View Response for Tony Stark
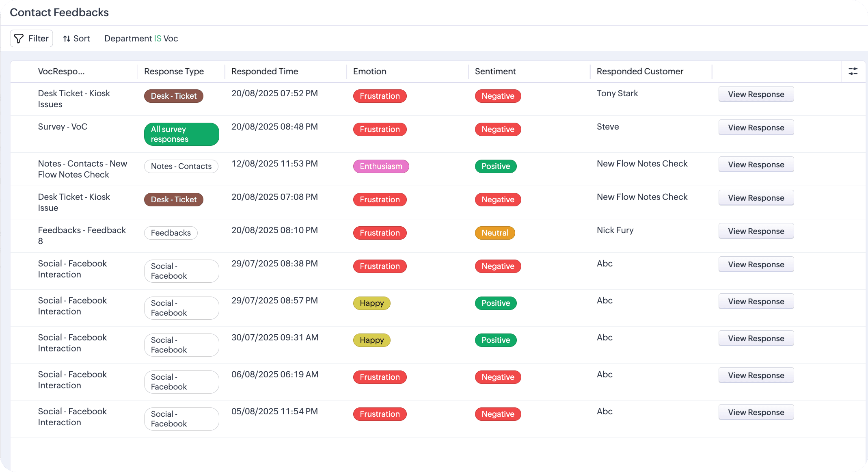Screen dimensions: 868x472 tap(756, 94)
